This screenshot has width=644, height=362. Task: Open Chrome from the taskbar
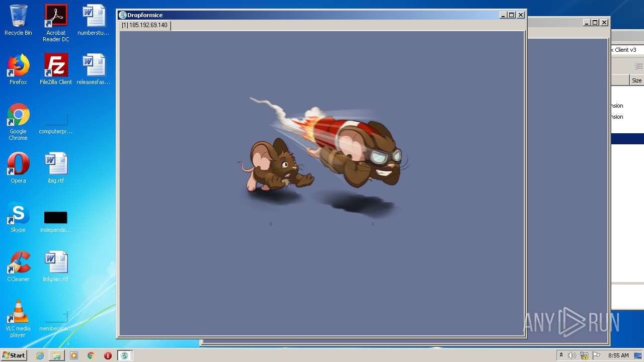(91, 355)
